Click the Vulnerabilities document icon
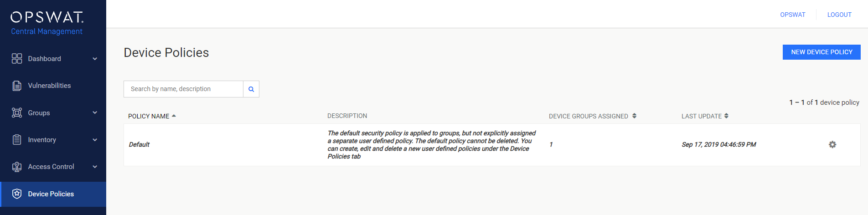 (17, 86)
